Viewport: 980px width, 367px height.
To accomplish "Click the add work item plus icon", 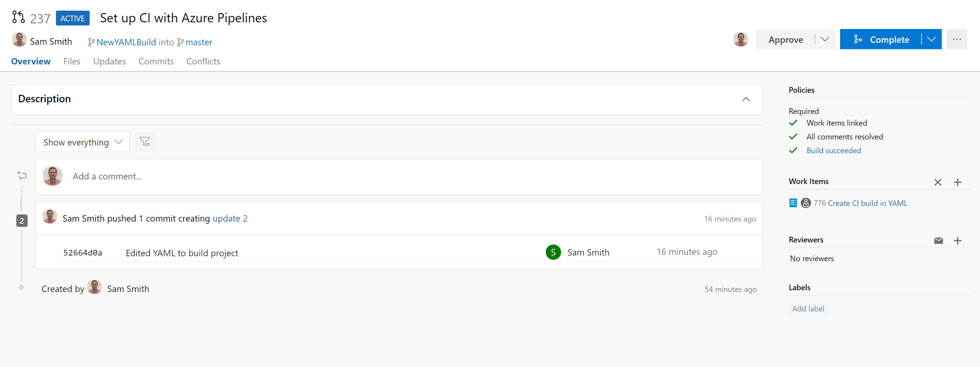I will pos(957,182).
